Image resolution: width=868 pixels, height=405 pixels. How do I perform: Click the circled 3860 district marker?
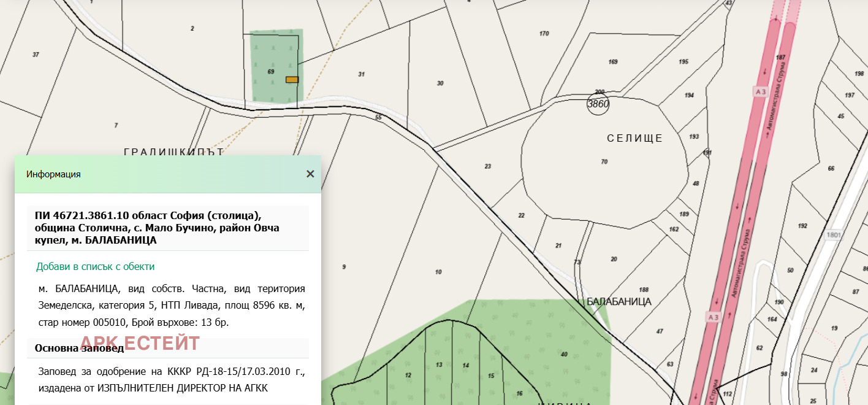[x=598, y=104]
